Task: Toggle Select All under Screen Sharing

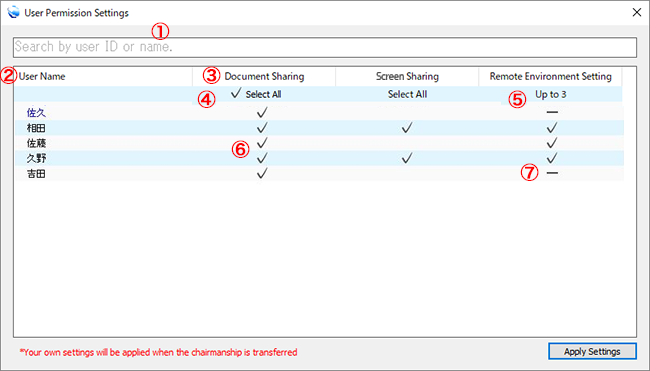Action: tap(407, 94)
